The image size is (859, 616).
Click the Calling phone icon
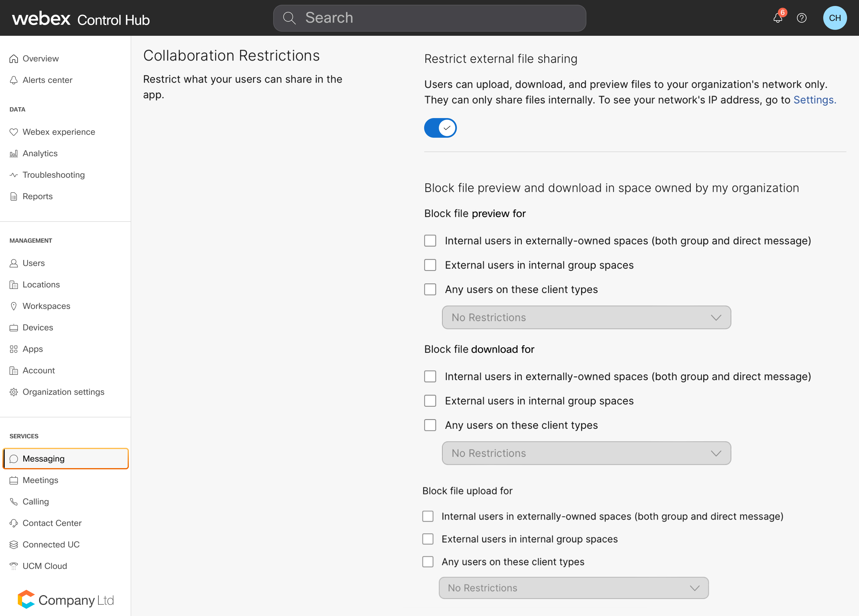[14, 502]
